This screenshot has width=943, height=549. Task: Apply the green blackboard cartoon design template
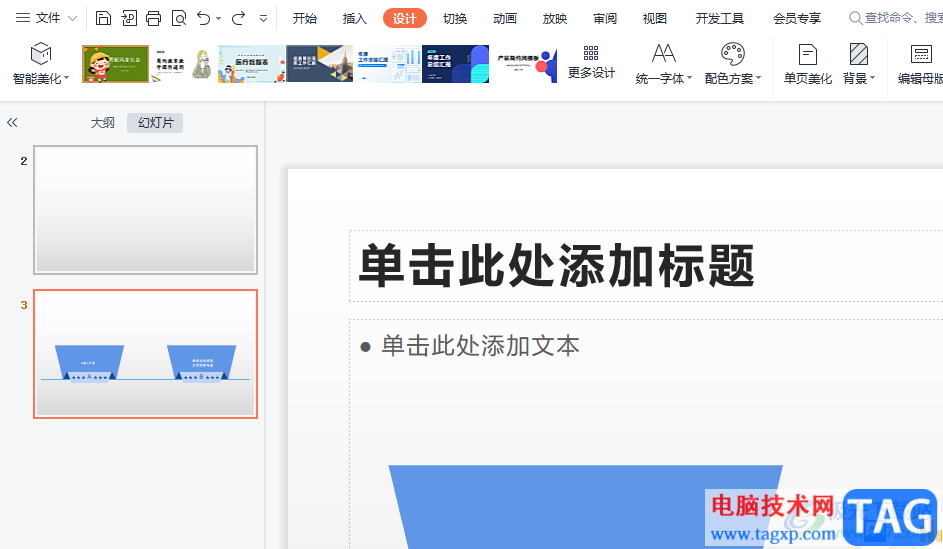(115, 64)
